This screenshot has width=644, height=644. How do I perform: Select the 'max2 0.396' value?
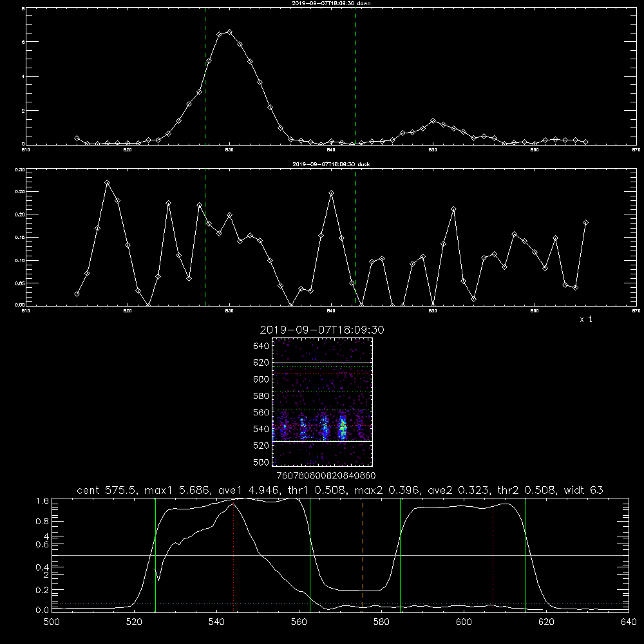[x=386, y=490]
